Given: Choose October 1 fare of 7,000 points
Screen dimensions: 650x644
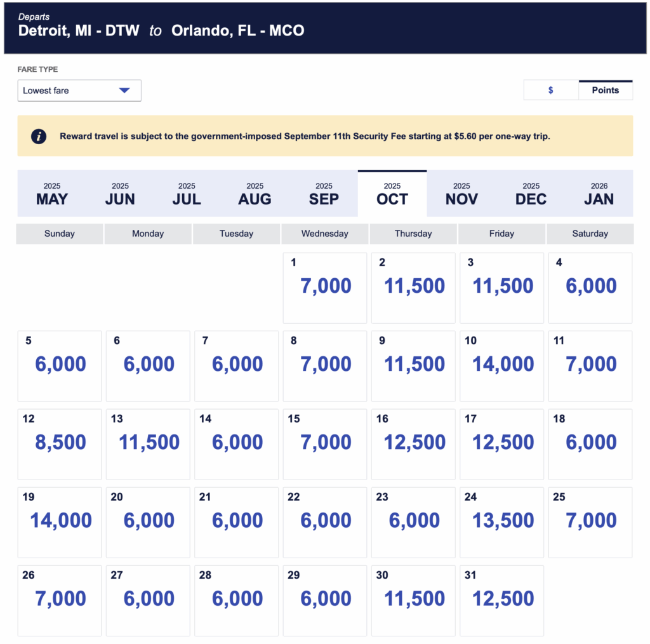Looking at the screenshot, I should (x=324, y=287).
